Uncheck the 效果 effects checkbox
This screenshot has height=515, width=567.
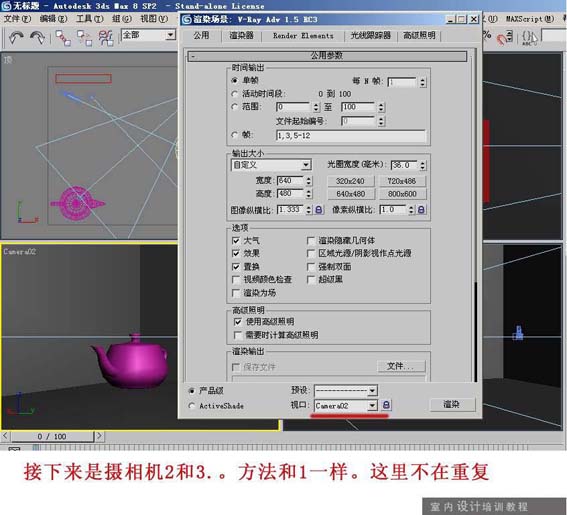(236, 253)
